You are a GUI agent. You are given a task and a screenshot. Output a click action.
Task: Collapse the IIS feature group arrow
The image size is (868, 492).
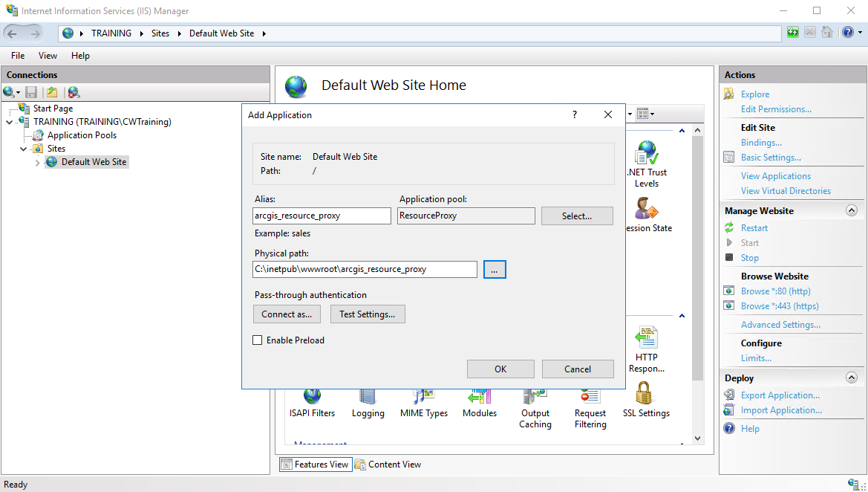(x=682, y=315)
